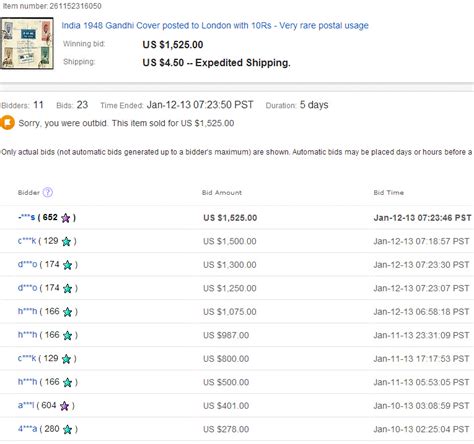Open bidder c***k in the US $1,500.00 row
The width and height of the screenshot is (474, 444).
pos(27,241)
